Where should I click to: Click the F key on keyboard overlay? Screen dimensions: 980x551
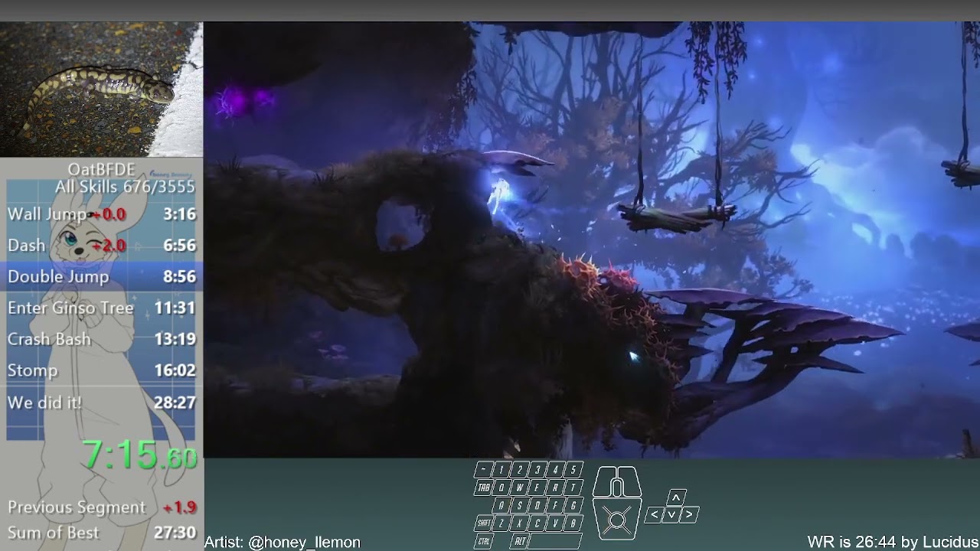(x=556, y=505)
